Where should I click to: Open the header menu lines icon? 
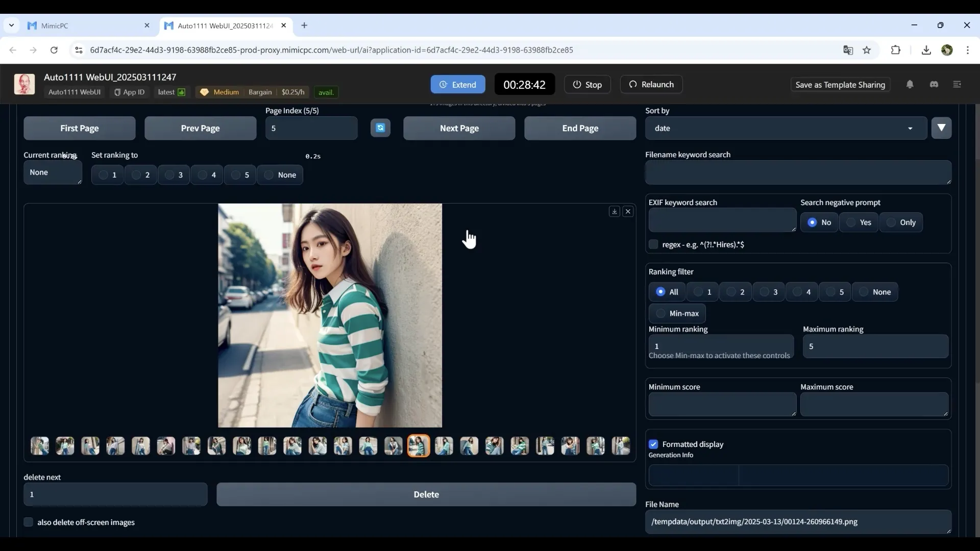[x=957, y=84]
